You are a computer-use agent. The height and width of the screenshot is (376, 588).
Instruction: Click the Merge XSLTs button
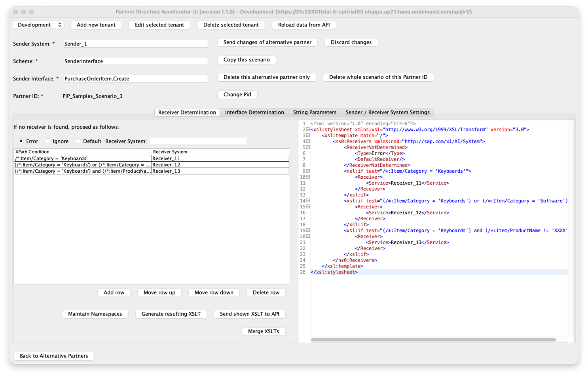264,331
